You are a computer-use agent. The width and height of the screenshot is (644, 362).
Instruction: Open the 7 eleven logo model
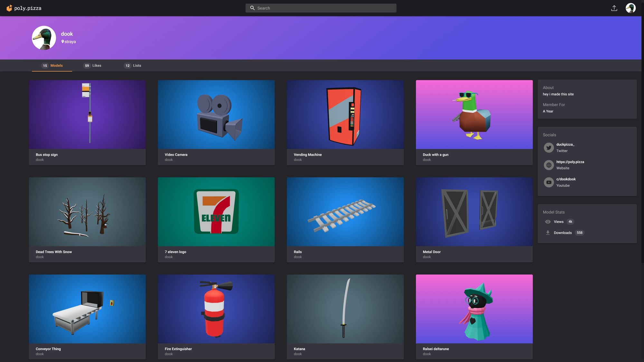(216, 212)
